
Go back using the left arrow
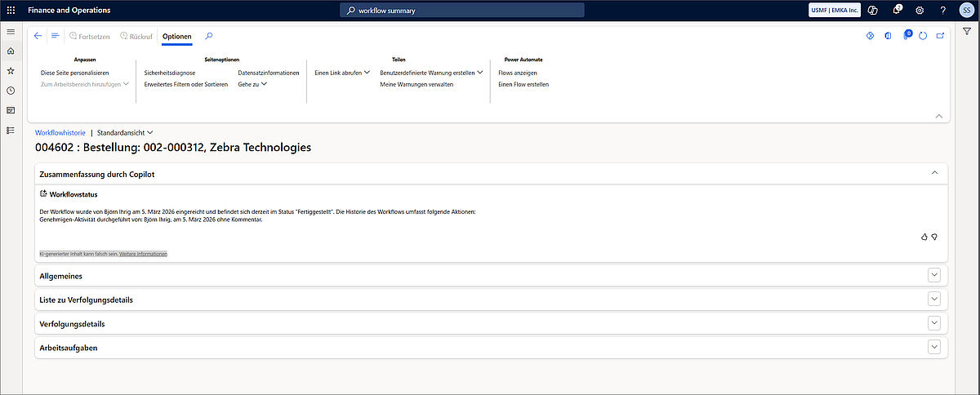click(38, 36)
